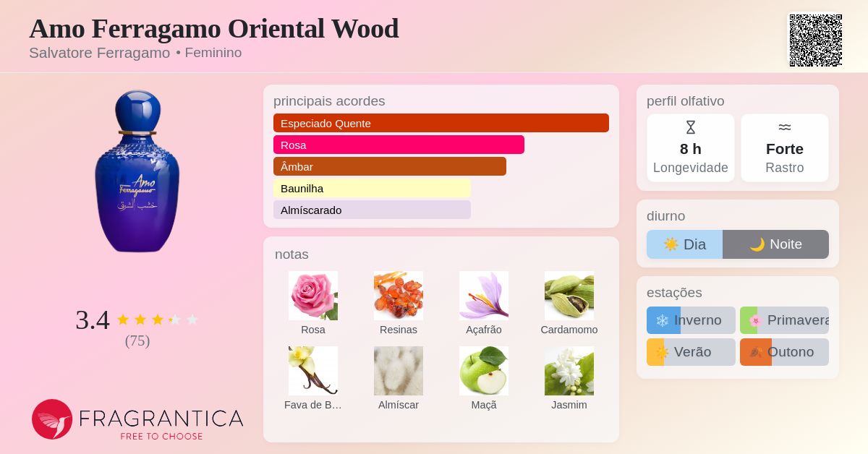Click the pink Rosa accord bar
The height and width of the screenshot is (454, 868).
click(x=399, y=145)
